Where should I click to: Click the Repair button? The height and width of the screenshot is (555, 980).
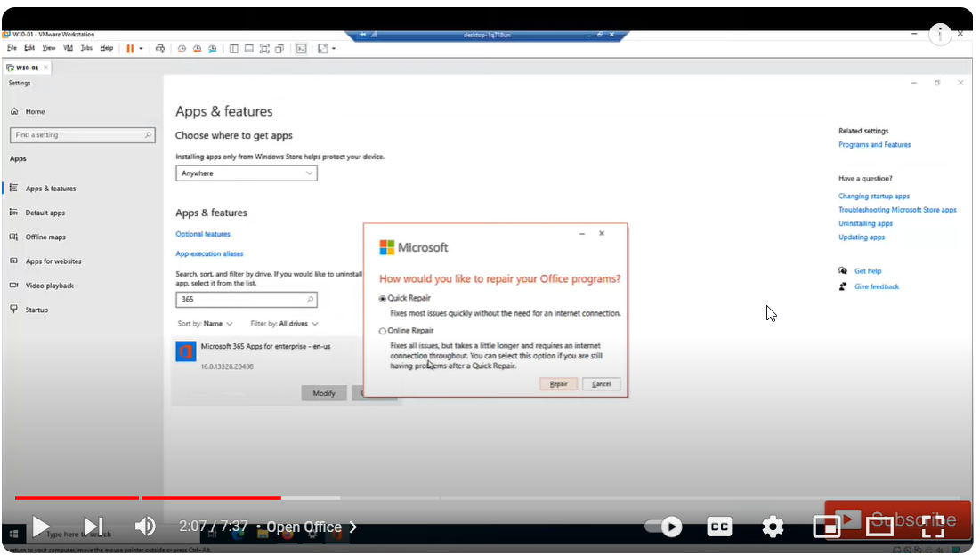coord(558,384)
